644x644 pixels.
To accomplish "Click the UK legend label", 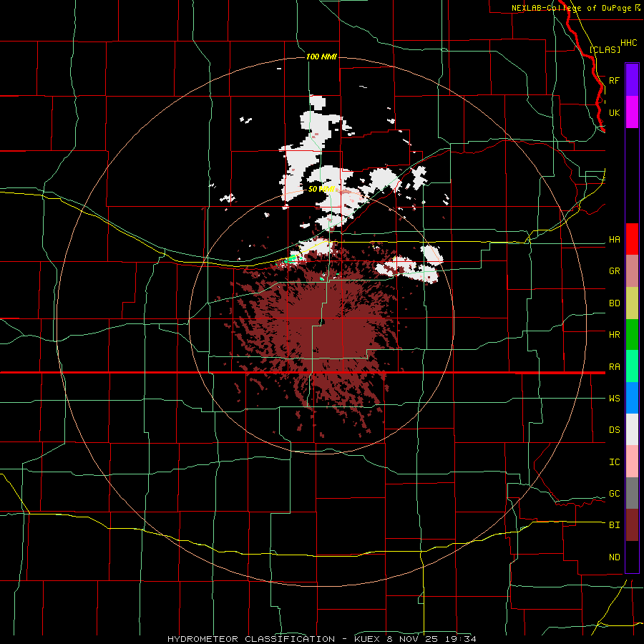I will coord(614,112).
